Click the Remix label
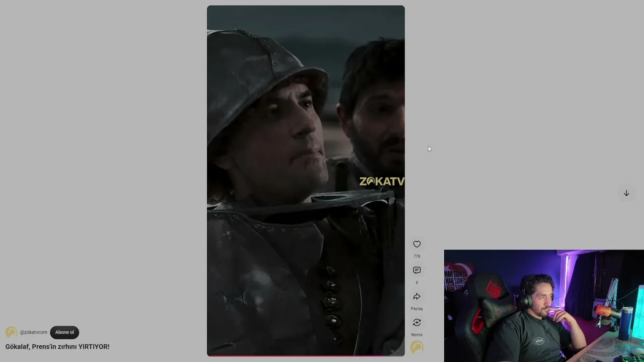Screen dimensions: 644x362 [x=417, y=335]
